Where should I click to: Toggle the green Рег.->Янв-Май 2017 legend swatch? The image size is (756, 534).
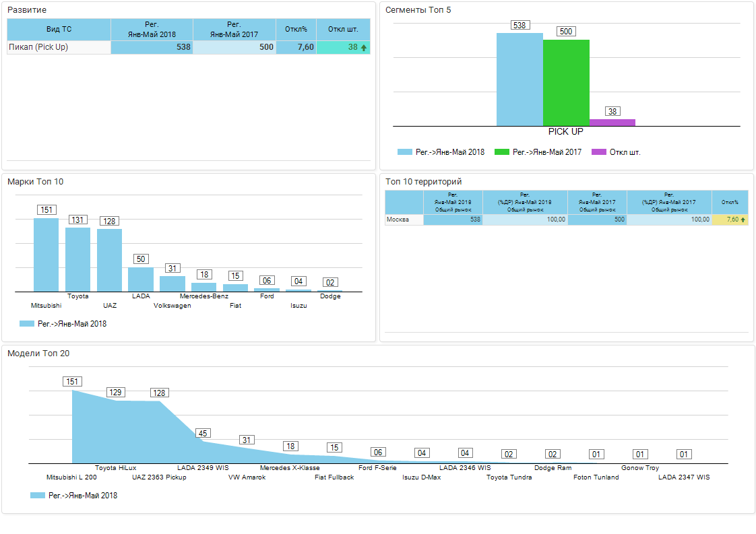pyautogui.click(x=501, y=152)
